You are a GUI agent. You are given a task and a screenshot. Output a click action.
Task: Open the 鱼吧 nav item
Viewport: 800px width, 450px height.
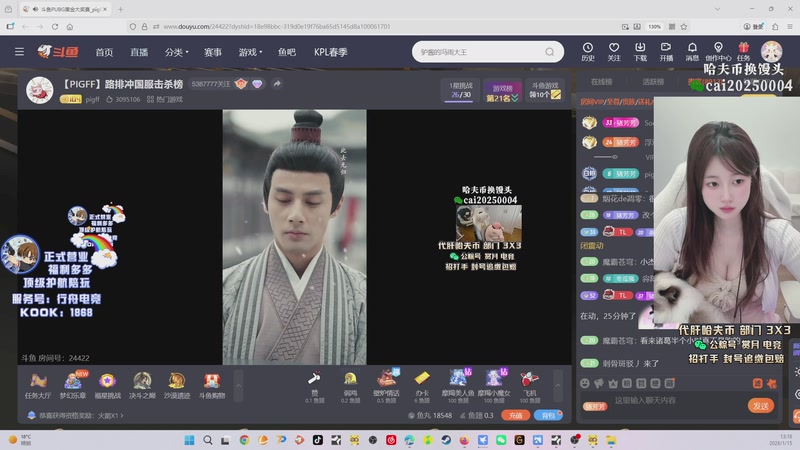click(287, 52)
